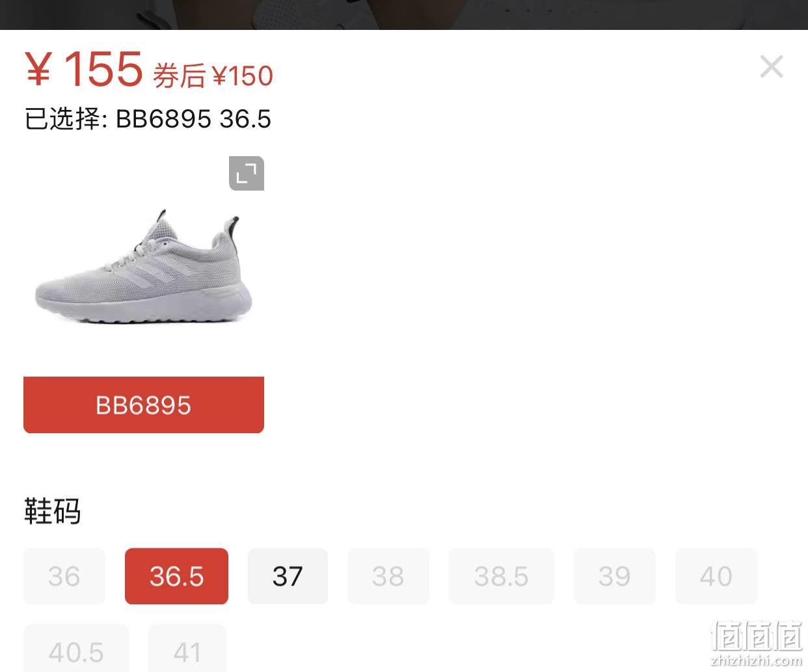Image resolution: width=808 pixels, height=672 pixels.
Task: Tap the 已选择 BB6895 36.5 summary
Action: 148,119
